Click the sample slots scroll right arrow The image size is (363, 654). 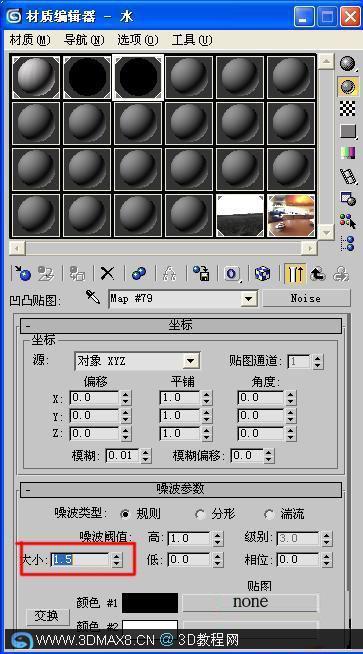[309, 248]
